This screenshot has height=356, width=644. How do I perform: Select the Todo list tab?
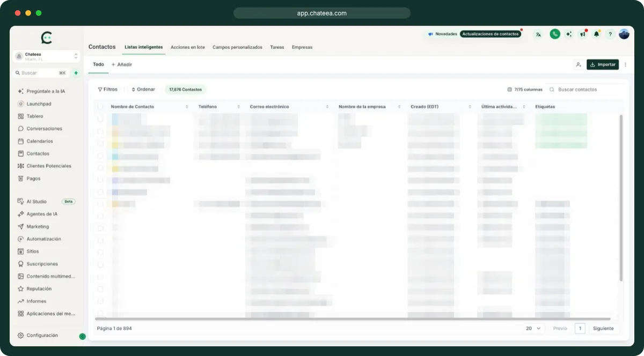point(98,64)
